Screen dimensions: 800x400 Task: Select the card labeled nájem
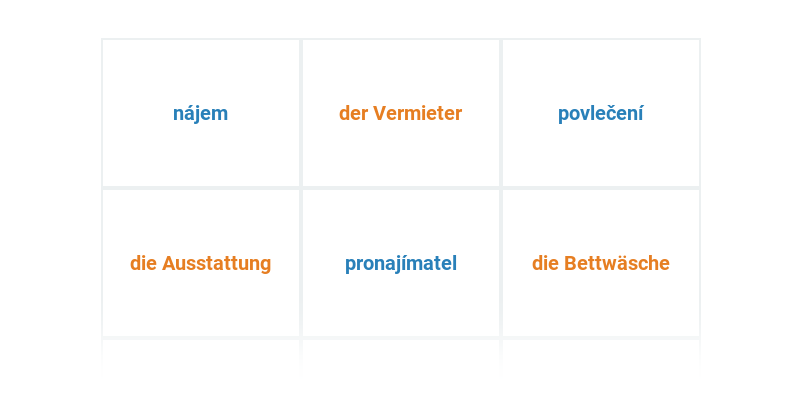pyautogui.click(x=200, y=113)
